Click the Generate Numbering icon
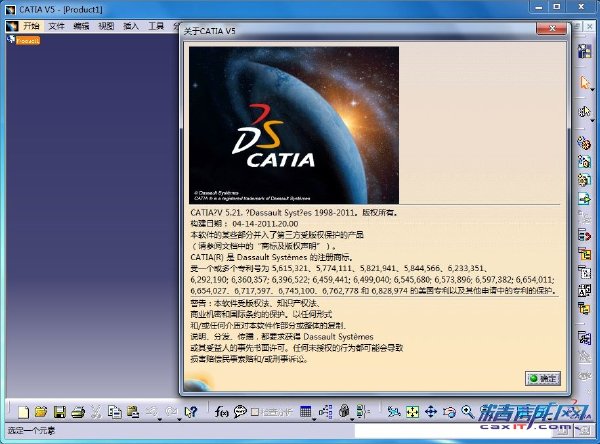The width and height of the screenshot is (600, 444). (584, 272)
